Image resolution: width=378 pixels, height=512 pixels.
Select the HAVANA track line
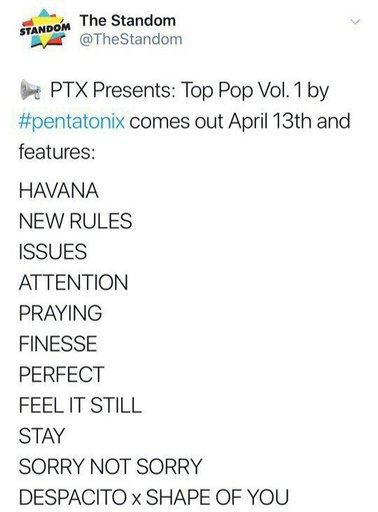point(59,191)
